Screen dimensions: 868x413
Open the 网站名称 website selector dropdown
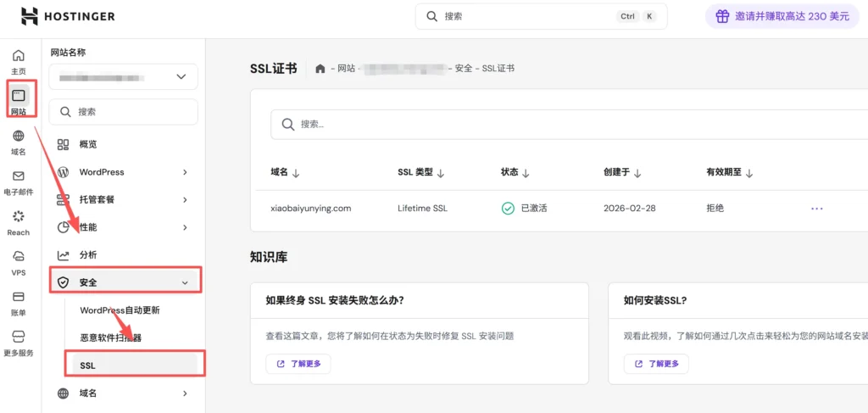point(123,76)
